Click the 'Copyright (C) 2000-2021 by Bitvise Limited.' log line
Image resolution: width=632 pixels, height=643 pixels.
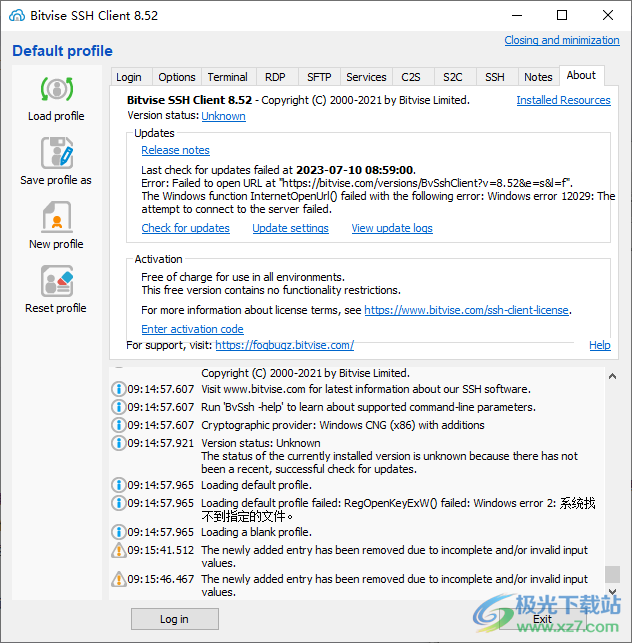coord(306,373)
